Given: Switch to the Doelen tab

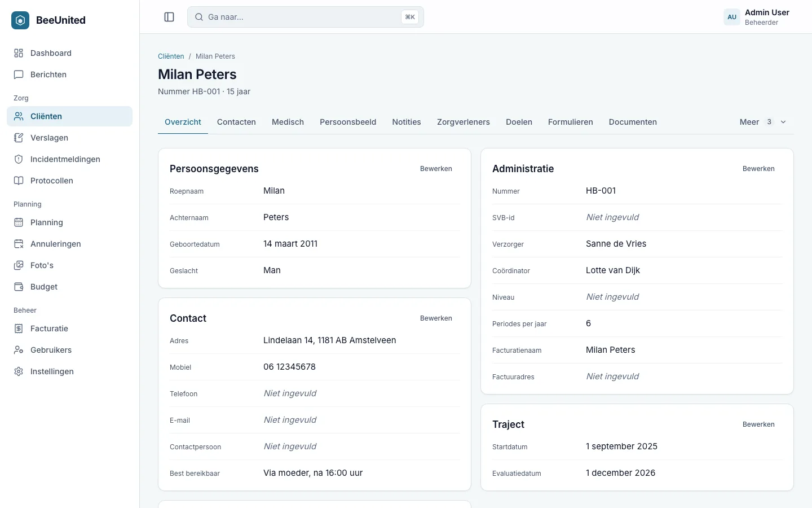Looking at the screenshot, I should (x=519, y=122).
